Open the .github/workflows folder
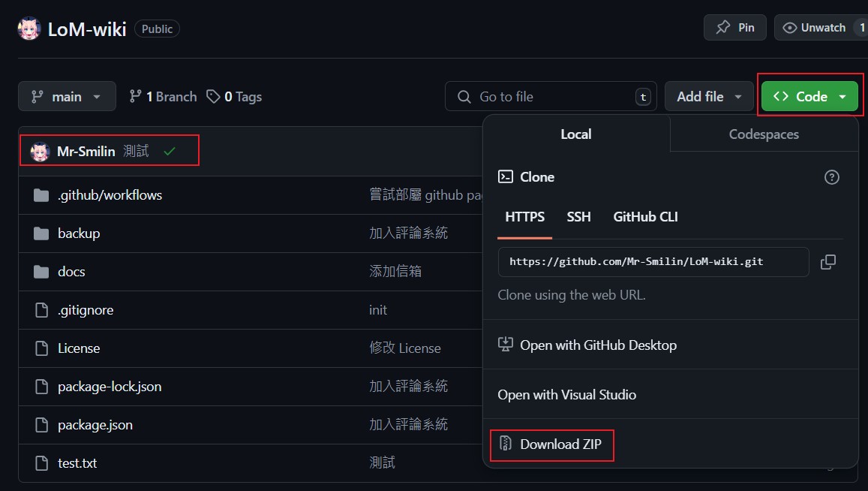Image resolution: width=868 pixels, height=491 pixels. [110, 195]
